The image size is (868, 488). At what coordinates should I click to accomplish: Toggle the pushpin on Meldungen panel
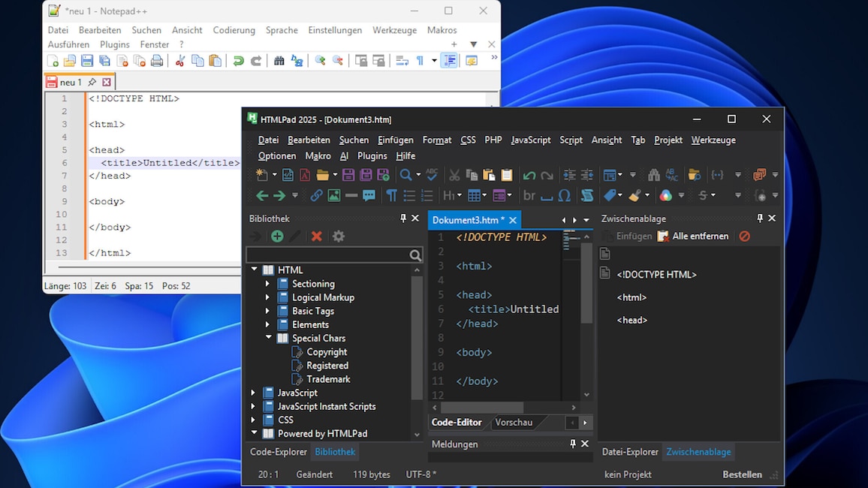coord(572,444)
